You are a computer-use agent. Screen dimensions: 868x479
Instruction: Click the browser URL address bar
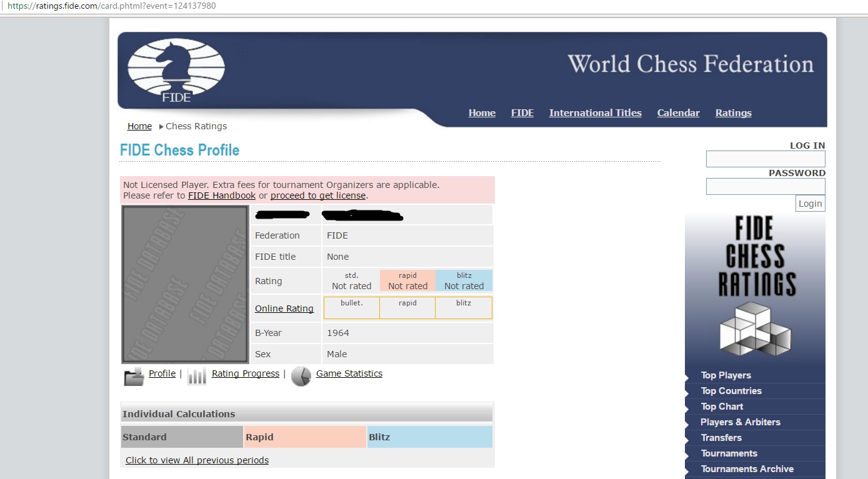(x=434, y=6)
